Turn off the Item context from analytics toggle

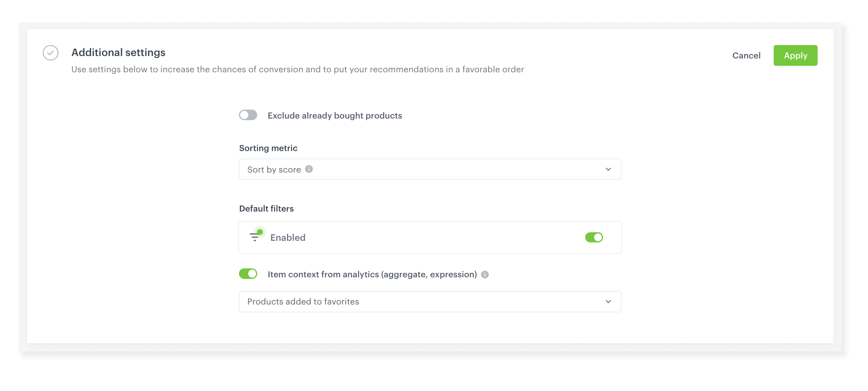click(248, 274)
